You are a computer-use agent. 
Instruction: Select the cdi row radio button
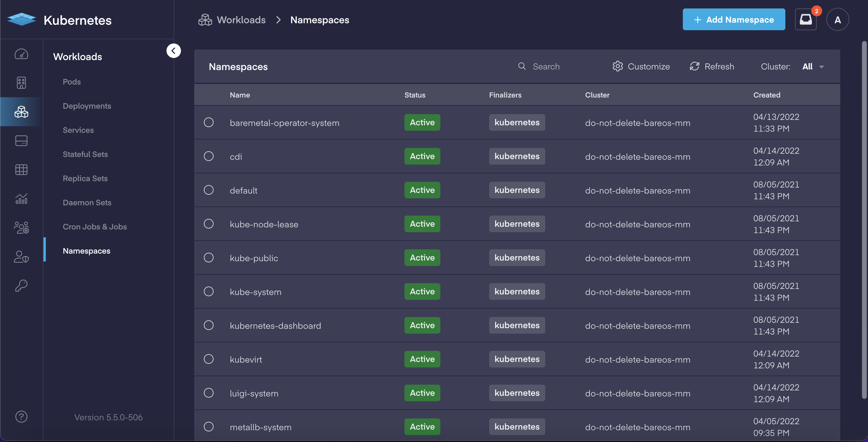pos(209,156)
